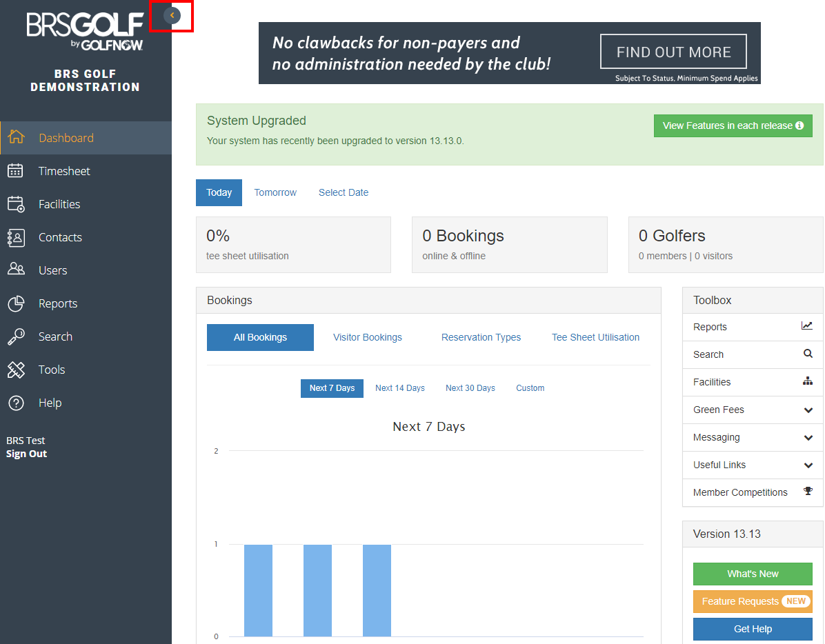Screen dimensions: 825x644
Task: Open Feature Requests button
Action: 753,601
